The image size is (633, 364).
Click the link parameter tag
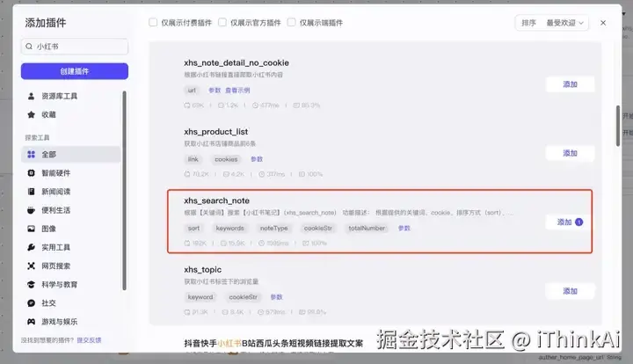coord(193,159)
